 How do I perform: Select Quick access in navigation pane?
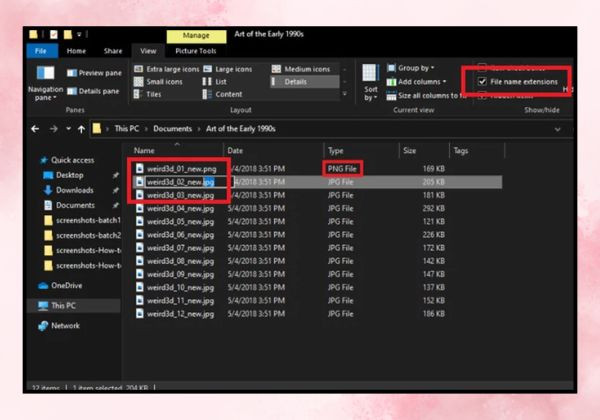point(67,160)
